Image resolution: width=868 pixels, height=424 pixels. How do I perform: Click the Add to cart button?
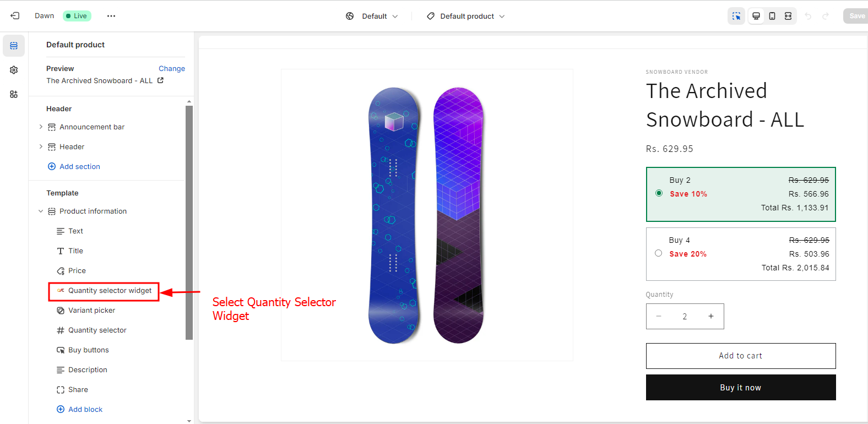click(741, 356)
